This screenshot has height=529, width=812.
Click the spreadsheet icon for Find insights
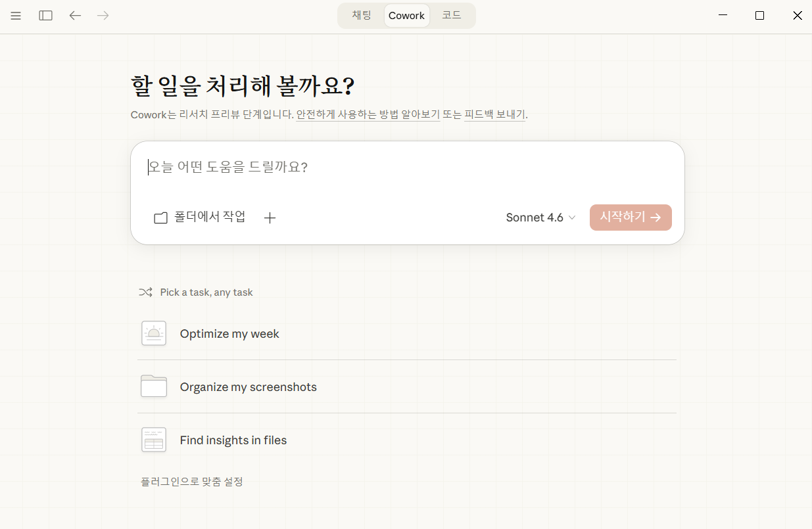point(154,440)
